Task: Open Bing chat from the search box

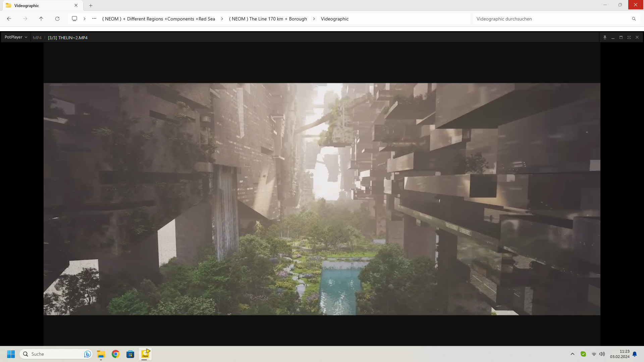Action: tap(87, 354)
